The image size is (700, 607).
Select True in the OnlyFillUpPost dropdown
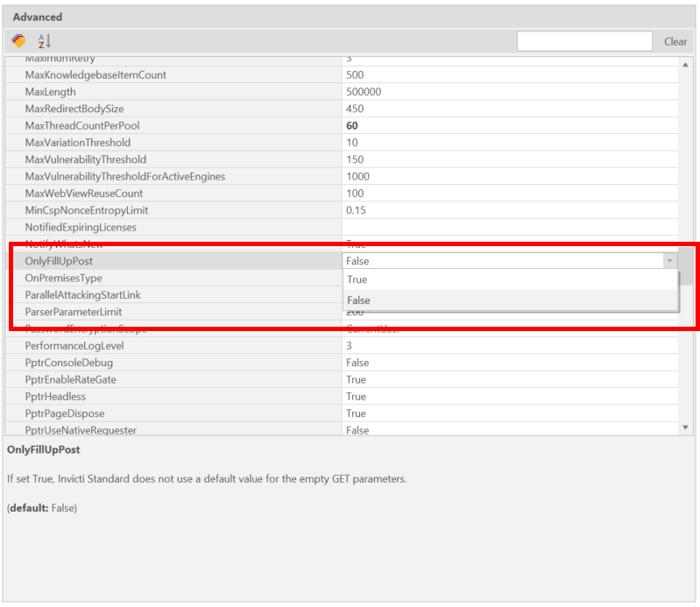pos(510,280)
